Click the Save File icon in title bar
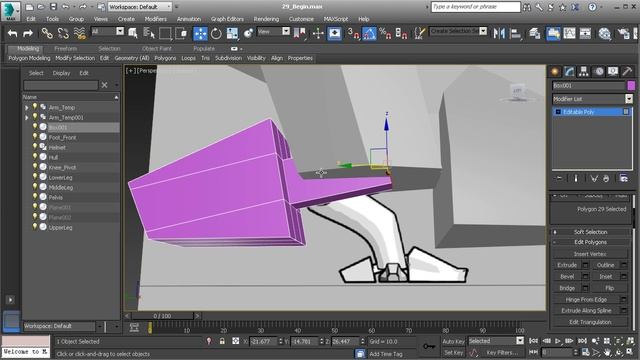The image size is (640, 360). tap(53, 7)
